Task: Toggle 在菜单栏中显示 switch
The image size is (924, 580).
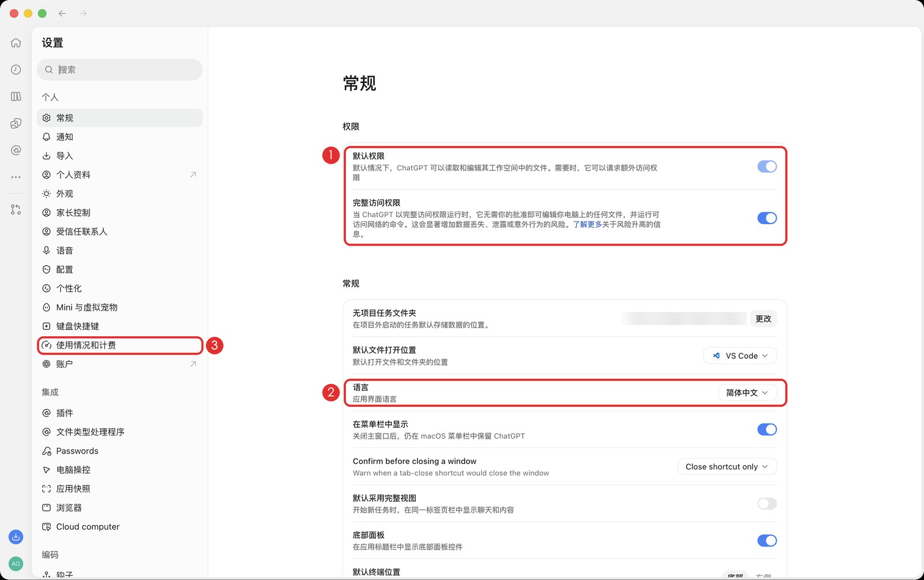Action: click(767, 429)
